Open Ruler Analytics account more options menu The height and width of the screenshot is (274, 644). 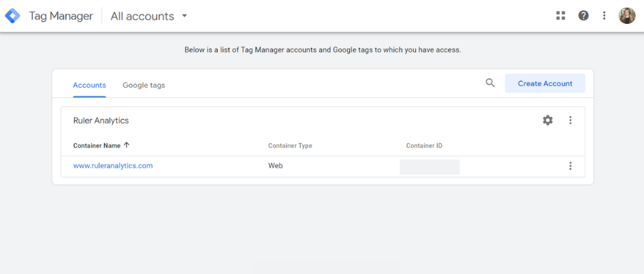coord(570,121)
